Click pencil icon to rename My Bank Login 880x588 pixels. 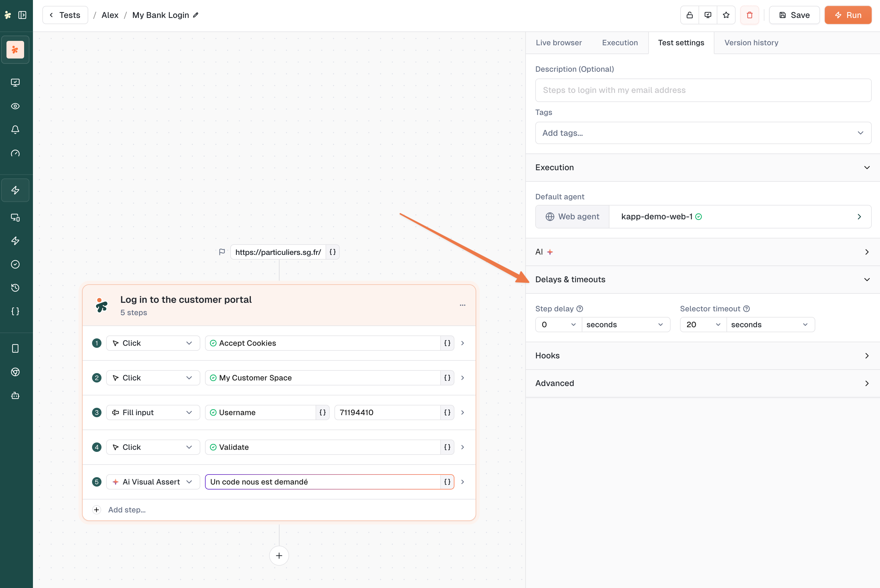pyautogui.click(x=196, y=15)
